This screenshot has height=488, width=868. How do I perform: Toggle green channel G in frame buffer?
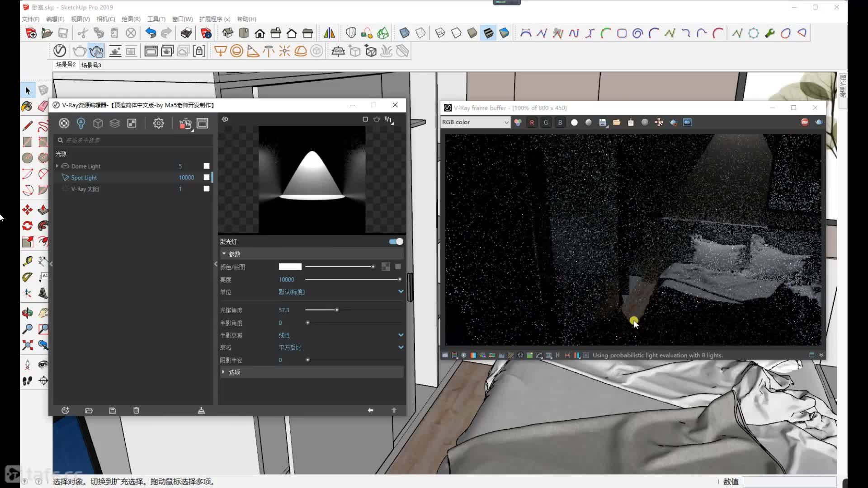click(546, 122)
